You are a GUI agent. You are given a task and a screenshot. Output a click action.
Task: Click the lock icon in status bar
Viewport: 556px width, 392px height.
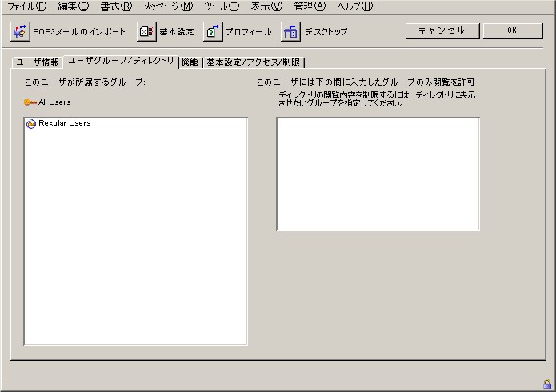coord(547,384)
